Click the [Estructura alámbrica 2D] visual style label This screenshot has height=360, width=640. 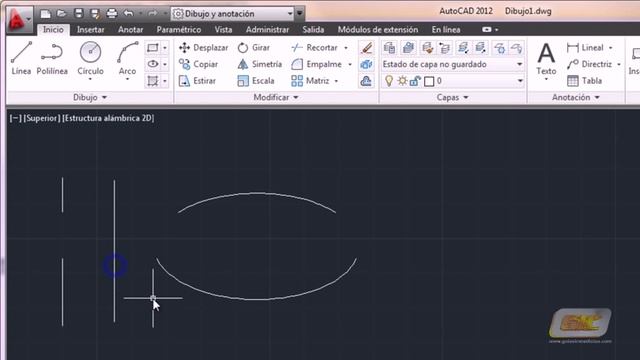click(x=108, y=118)
